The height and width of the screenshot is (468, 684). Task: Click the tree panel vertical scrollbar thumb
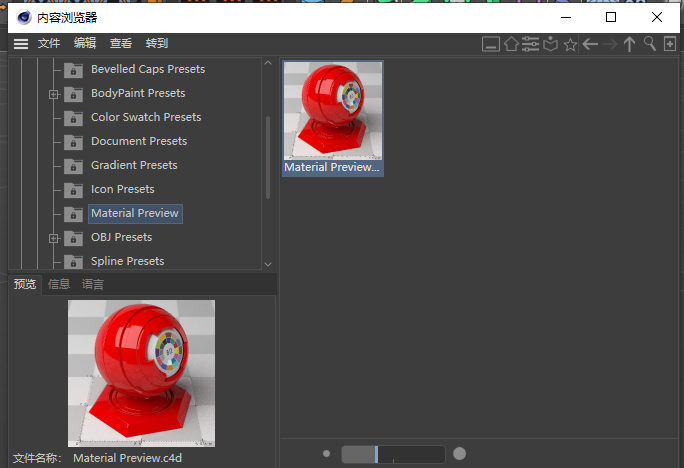tap(268, 157)
